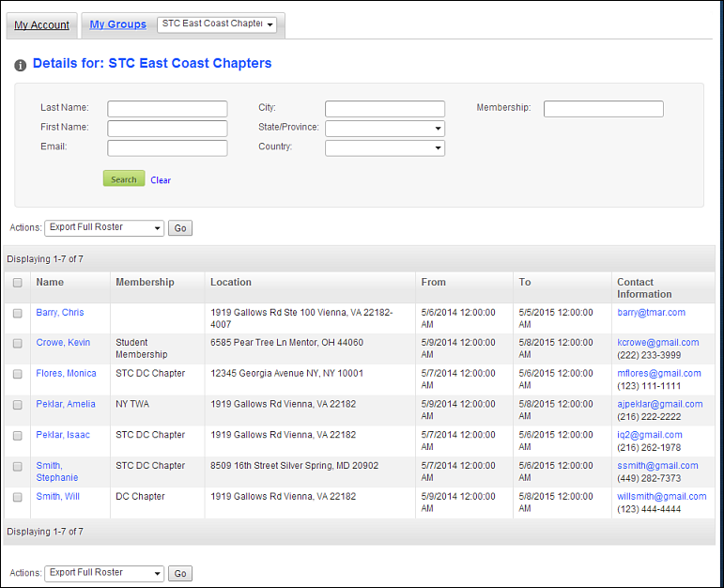Check the box for Peklar, Isaac
The height and width of the screenshot is (588, 724).
point(18,436)
